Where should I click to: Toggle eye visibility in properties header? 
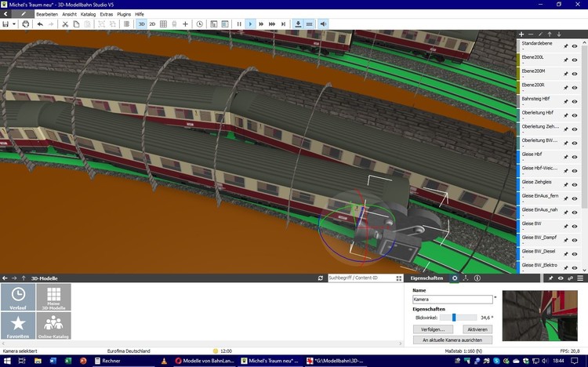pos(561,278)
